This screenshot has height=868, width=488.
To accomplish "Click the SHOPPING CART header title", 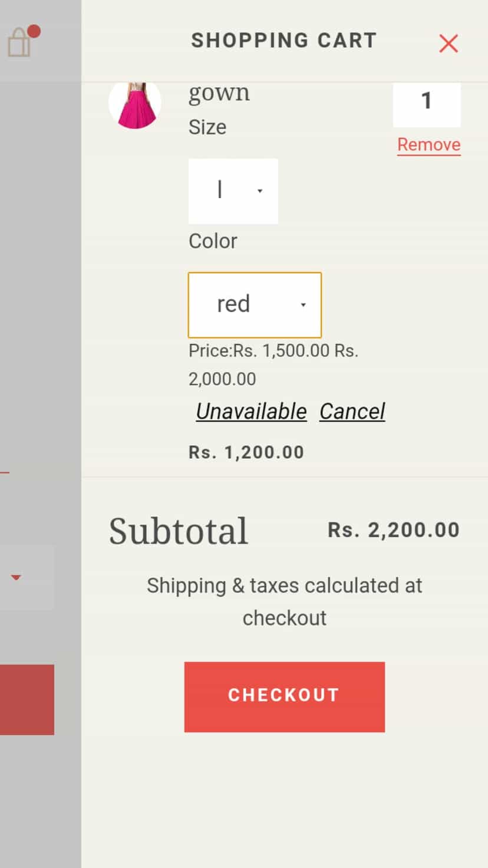I will (283, 41).
